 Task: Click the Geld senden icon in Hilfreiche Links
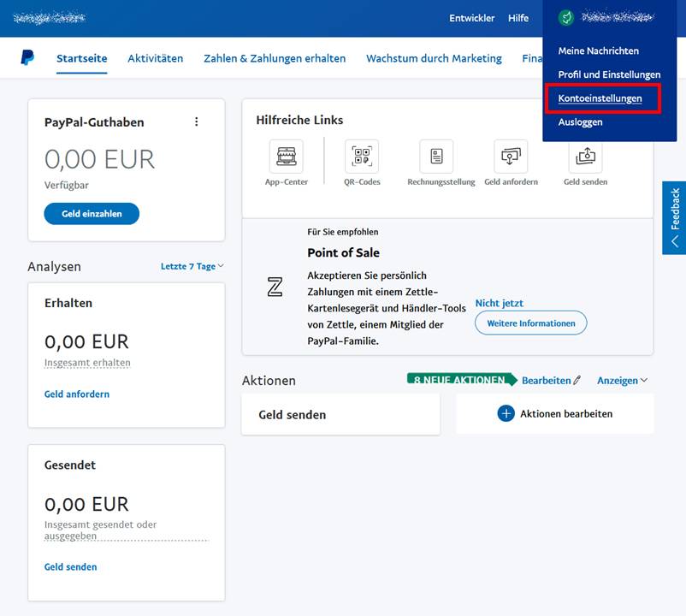pos(585,157)
